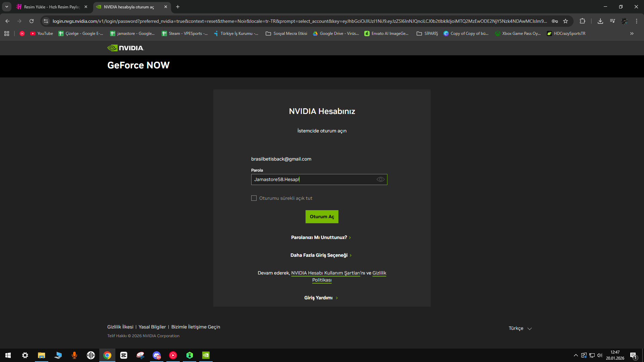Open the Çizelge - Google E-... bookmark
The width and height of the screenshot is (644, 362).
point(81,34)
